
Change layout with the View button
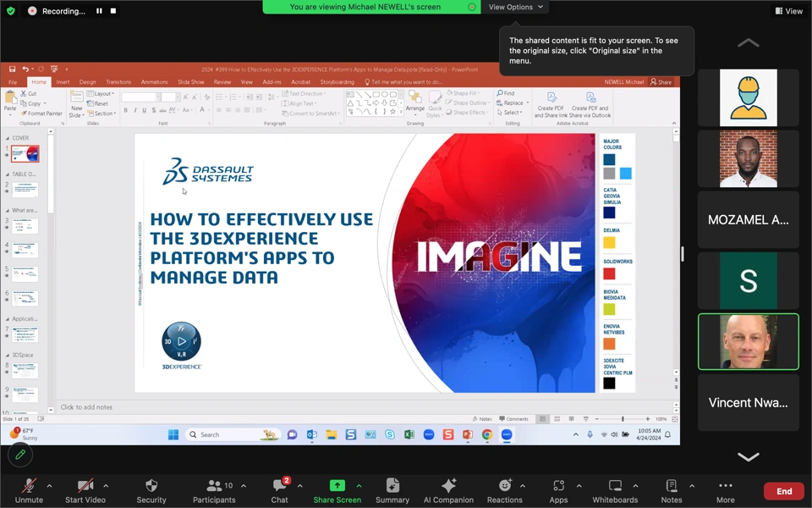coord(788,11)
